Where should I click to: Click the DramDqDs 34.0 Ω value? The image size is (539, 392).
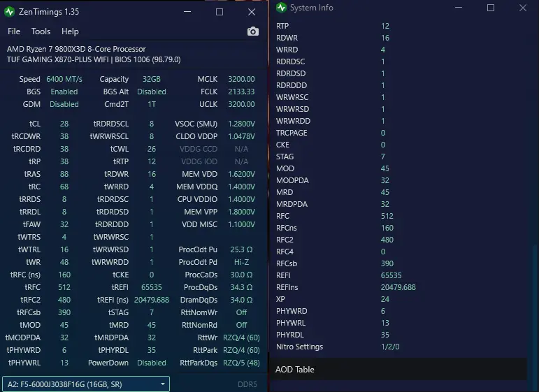pos(241,300)
